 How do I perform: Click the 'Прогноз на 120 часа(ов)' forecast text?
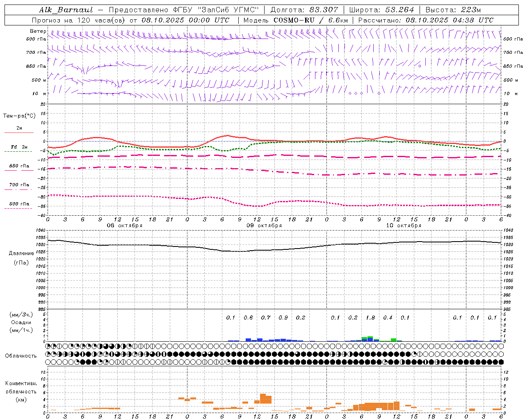[79, 20]
